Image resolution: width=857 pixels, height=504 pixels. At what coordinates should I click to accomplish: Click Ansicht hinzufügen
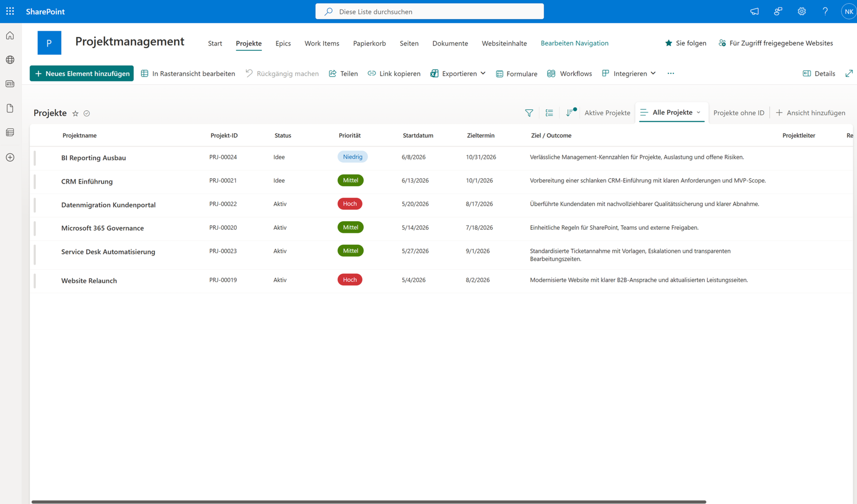pyautogui.click(x=810, y=113)
